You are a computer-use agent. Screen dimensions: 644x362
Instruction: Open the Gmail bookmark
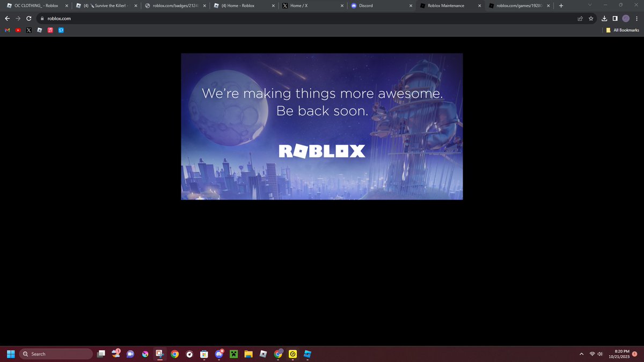click(x=7, y=30)
